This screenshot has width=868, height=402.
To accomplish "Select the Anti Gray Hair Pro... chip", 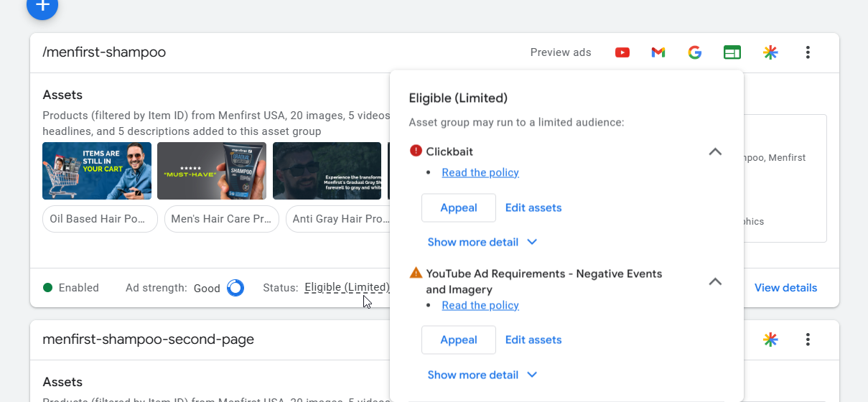I will 339,219.
